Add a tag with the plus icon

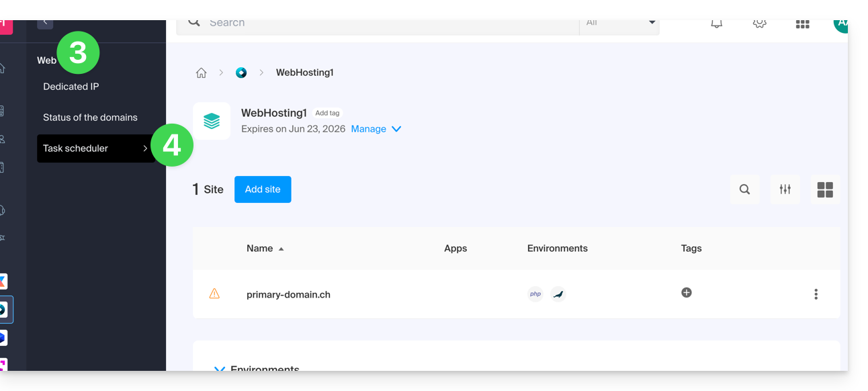[686, 293]
